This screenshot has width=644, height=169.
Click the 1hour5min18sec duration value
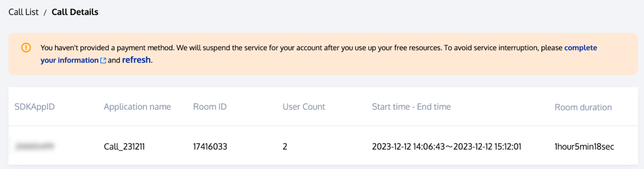click(584, 147)
